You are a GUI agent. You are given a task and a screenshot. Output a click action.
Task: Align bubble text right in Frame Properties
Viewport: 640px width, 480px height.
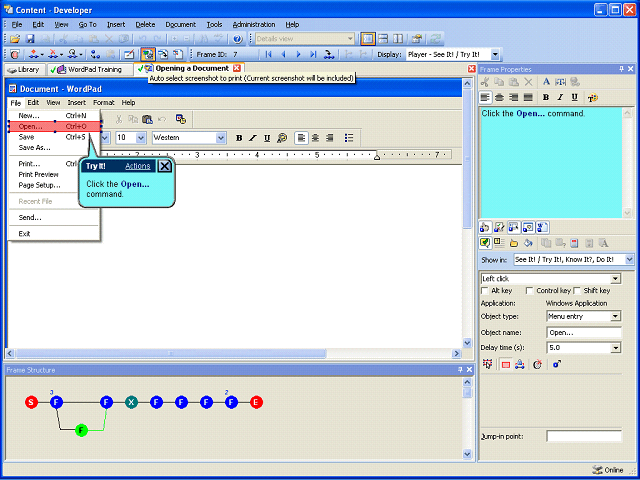[x=514, y=97]
